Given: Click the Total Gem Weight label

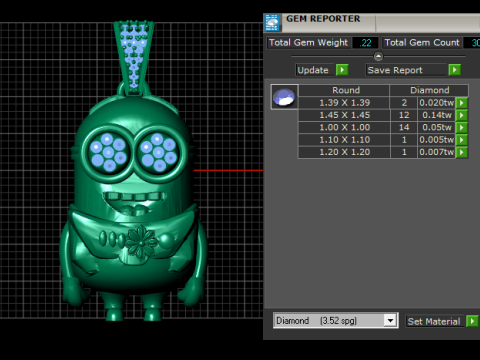Looking at the screenshot, I should 308,43.
